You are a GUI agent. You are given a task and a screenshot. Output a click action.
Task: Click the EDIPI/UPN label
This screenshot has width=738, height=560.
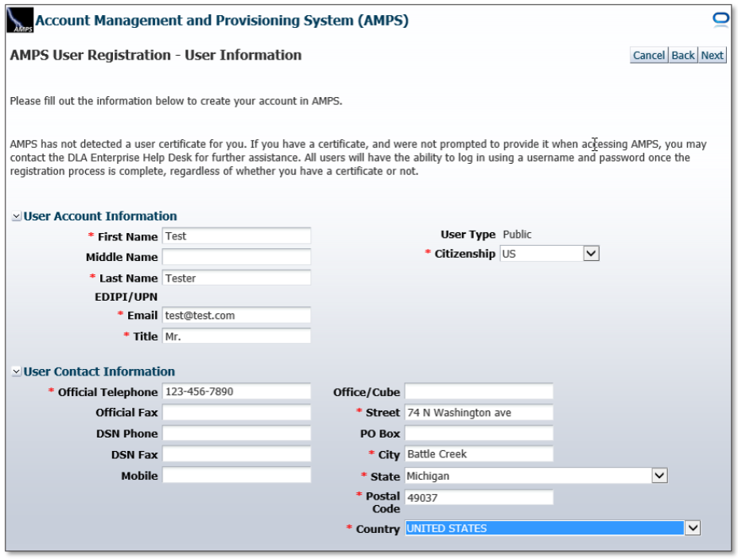(x=126, y=297)
